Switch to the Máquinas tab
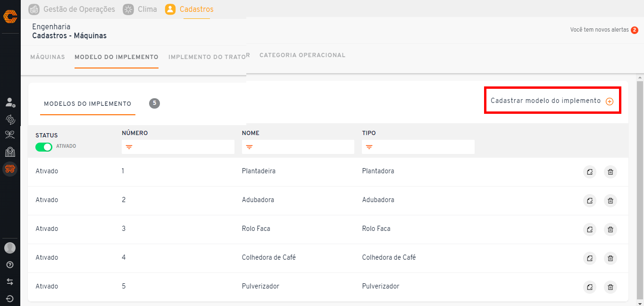 pyautogui.click(x=48, y=57)
